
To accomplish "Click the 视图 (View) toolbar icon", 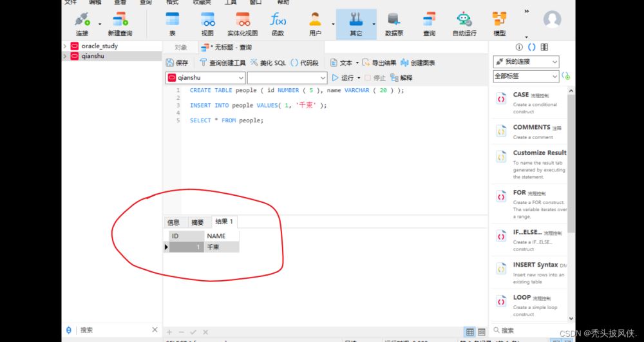I will pos(207,24).
